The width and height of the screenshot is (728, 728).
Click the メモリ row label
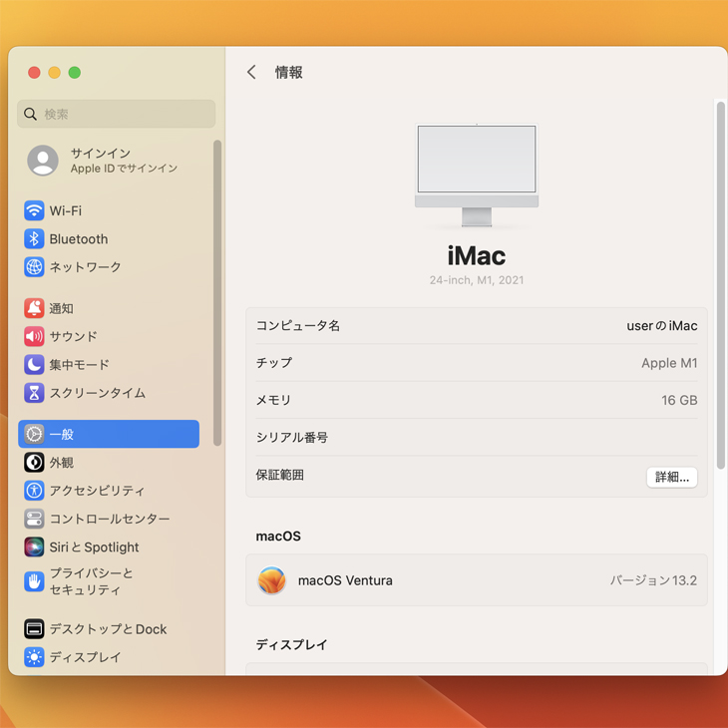click(273, 400)
